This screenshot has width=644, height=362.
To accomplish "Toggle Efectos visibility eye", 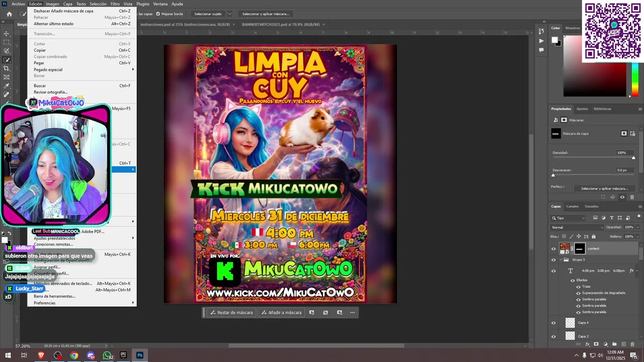I will click(572, 280).
